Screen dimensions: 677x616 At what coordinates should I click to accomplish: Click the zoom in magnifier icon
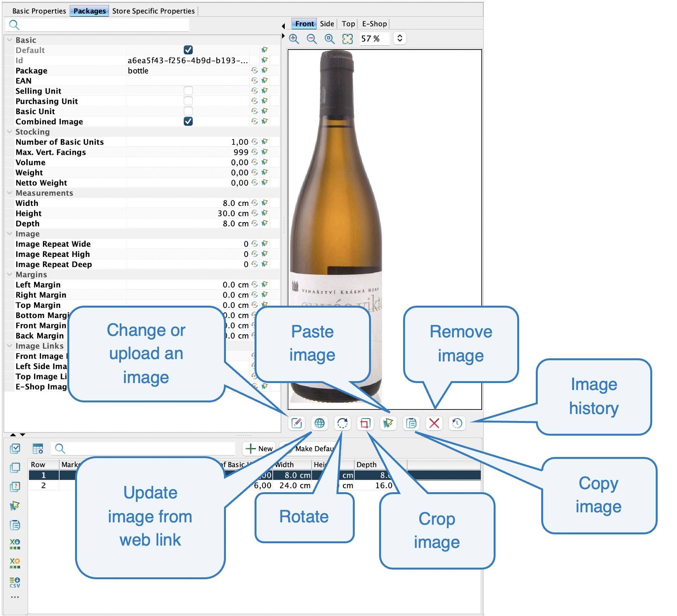tap(294, 39)
